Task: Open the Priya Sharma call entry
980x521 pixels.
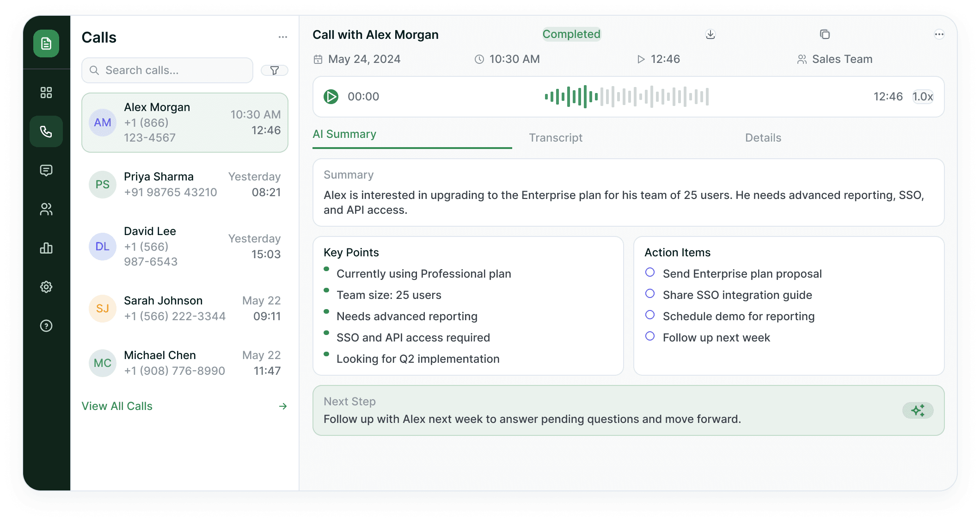Action: [185, 185]
